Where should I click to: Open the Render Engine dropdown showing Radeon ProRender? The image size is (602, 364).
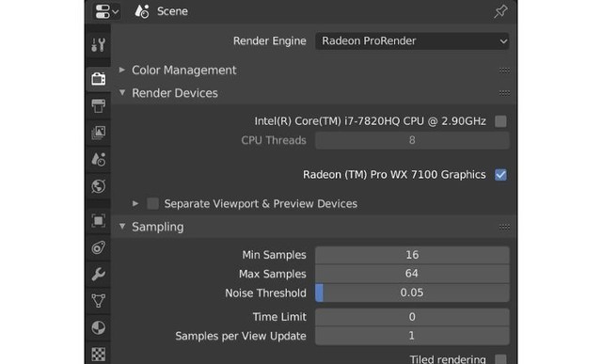pos(412,41)
